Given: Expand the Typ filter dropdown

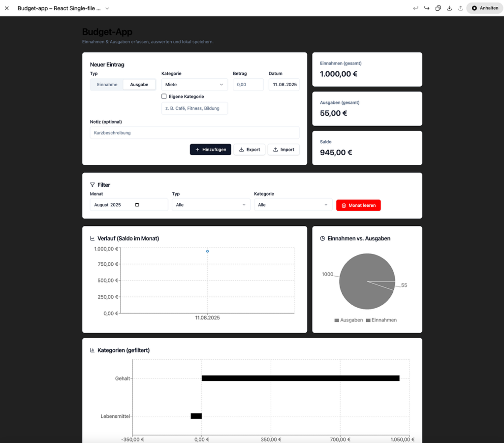Looking at the screenshot, I should pos(211,205).
